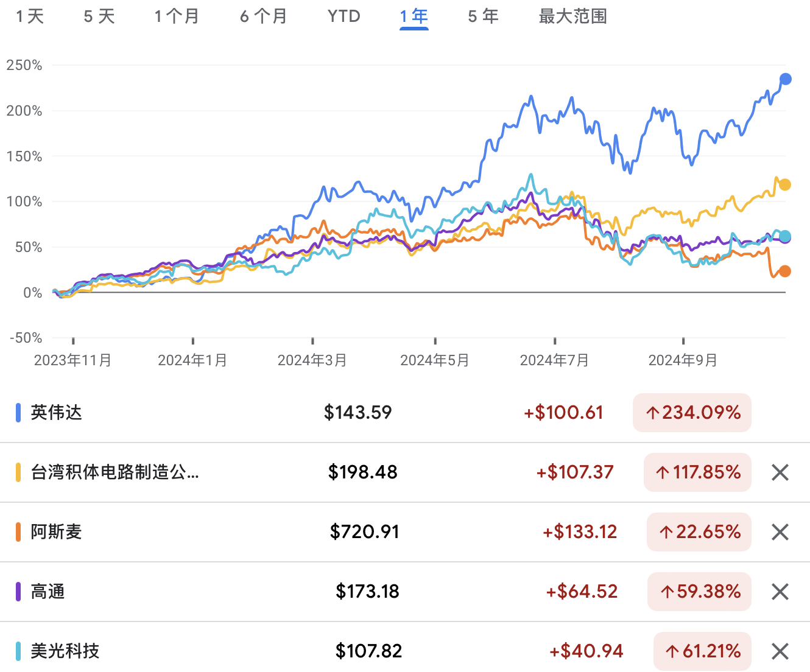Click the 2024年5月 axis label

coord(435,360)
